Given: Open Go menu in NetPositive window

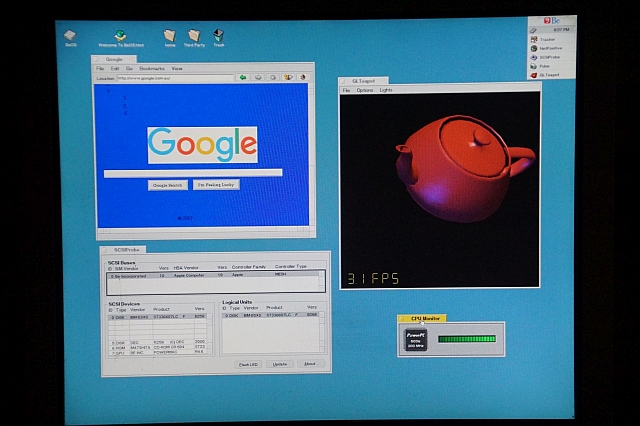Looking at the screenshot, I should [129, 69].
